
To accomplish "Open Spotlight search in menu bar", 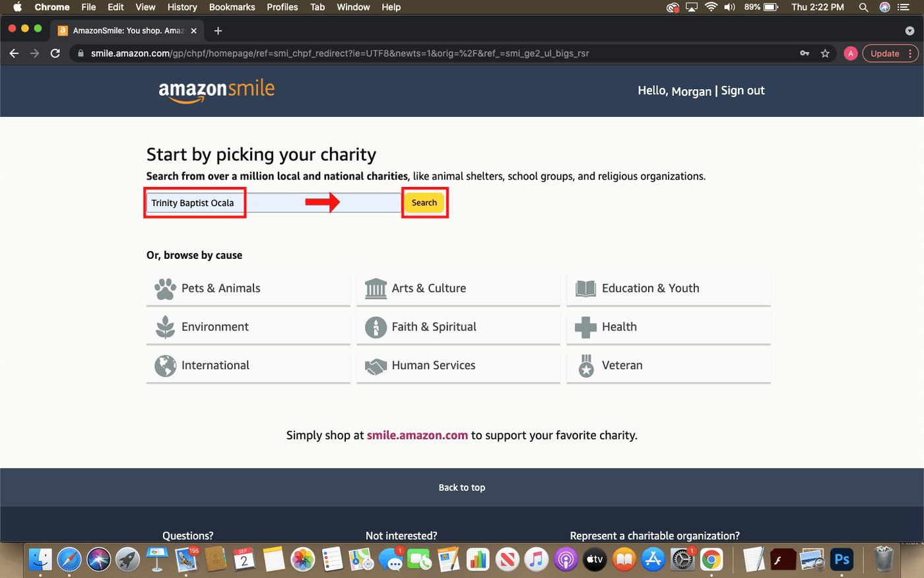I will point(863,7).
